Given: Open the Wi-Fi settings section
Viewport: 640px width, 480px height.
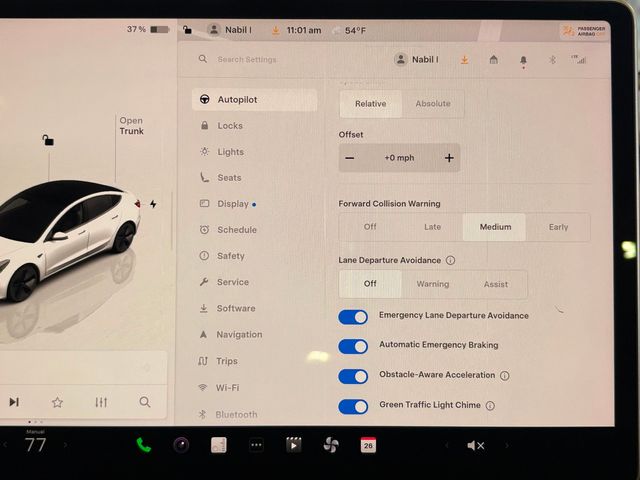Looking at the screenshot, I should tap(219, 387).
